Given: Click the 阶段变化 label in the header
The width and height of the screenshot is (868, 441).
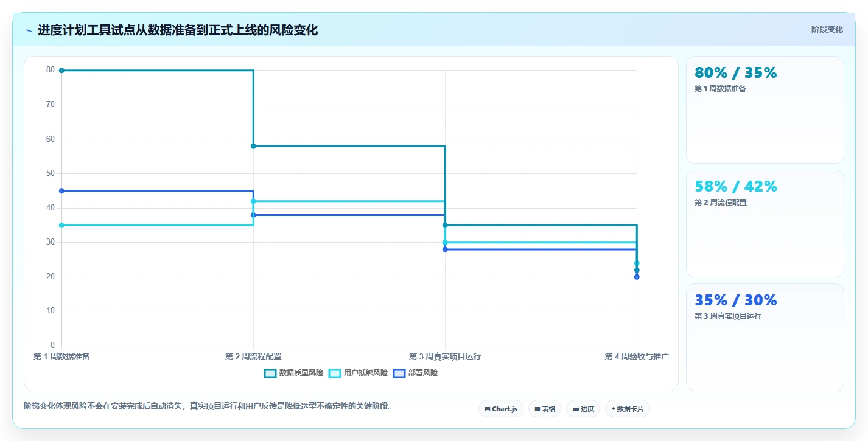Looking at the screenshot, I should point(827,29).
